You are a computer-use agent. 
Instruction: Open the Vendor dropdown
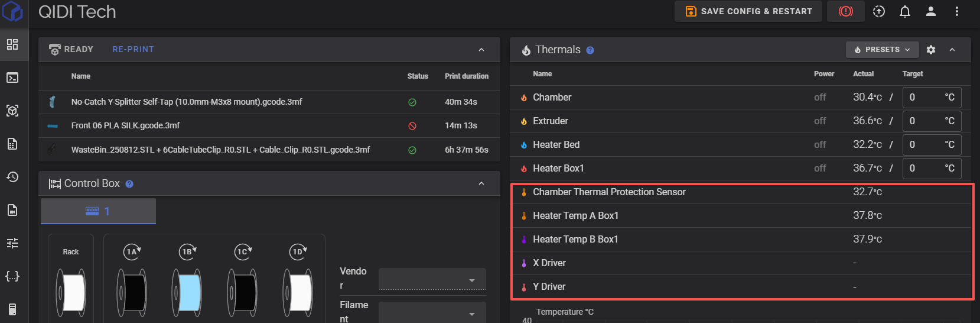click(x=432, y=279)
